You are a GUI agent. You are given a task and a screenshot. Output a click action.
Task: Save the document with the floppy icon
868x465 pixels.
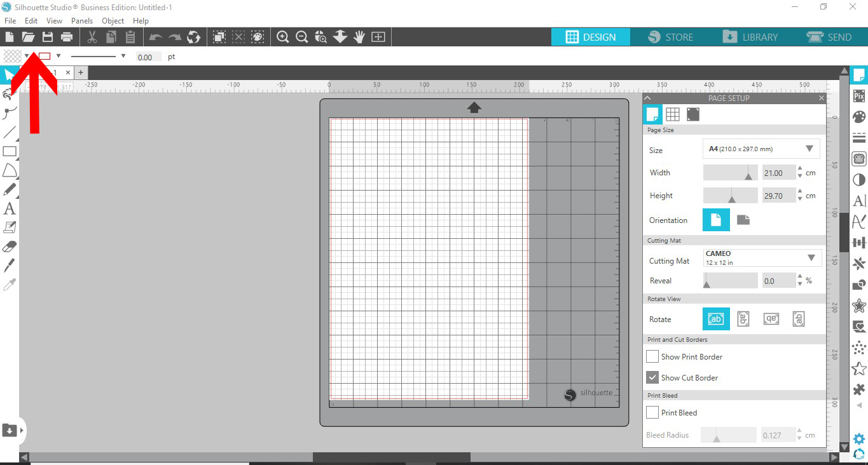[47, 37]
